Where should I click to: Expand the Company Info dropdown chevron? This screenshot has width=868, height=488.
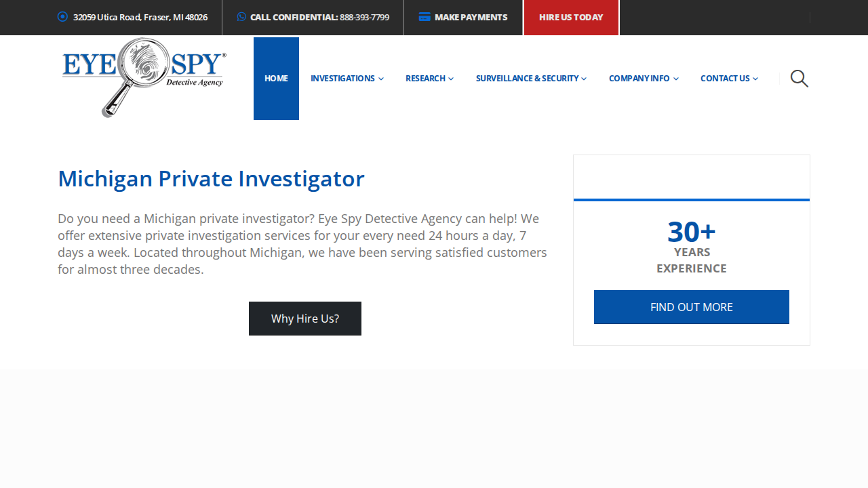pos(676,79)
